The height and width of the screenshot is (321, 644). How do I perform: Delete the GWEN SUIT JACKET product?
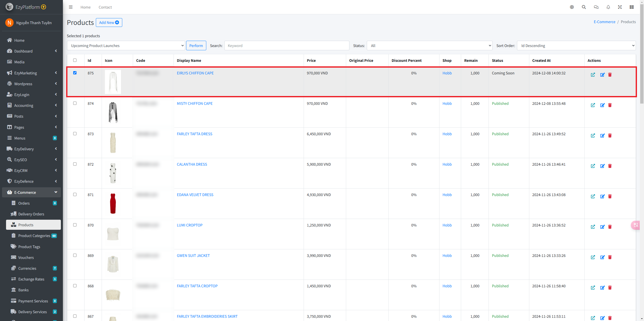(x=610, y=257)
